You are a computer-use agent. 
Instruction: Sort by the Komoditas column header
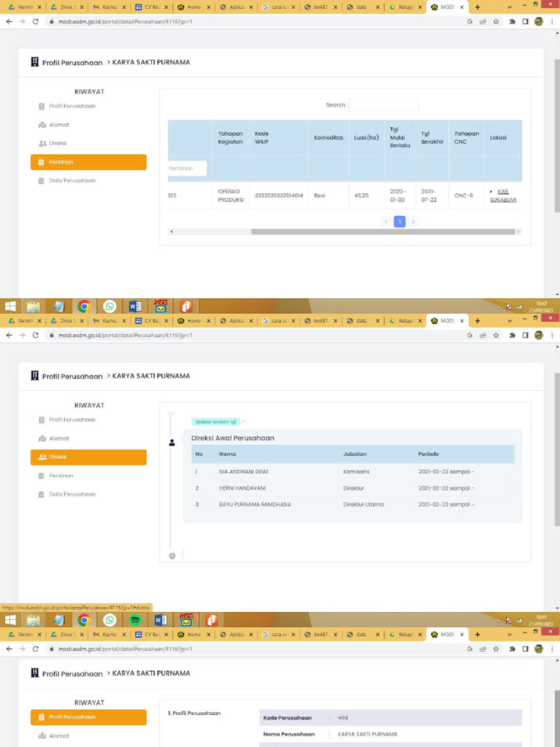tap(329, 138)
